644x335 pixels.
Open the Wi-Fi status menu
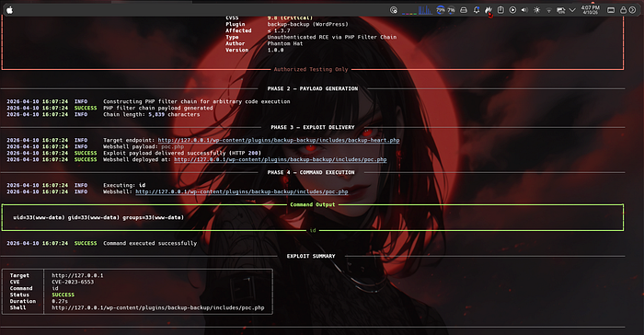pyautogui.click(x=548, y=10)
